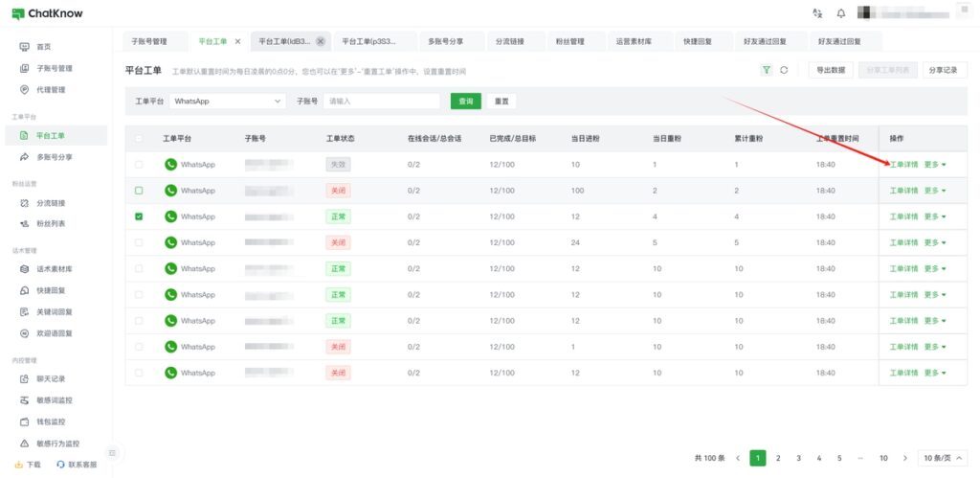Image resolution: width=980 pixels, height=478 pixels.
Task: Toggle the select-all checkbox in the table header
Action: (139, 138)
